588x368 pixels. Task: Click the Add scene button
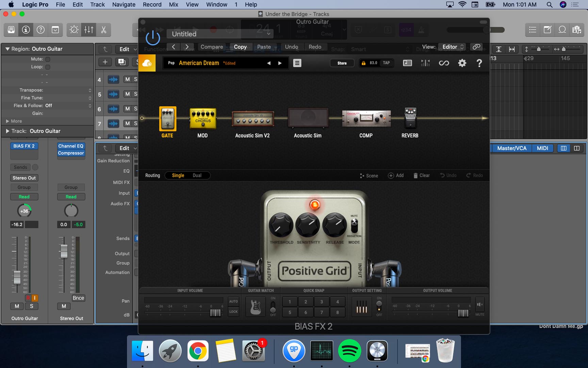[396, 175]
